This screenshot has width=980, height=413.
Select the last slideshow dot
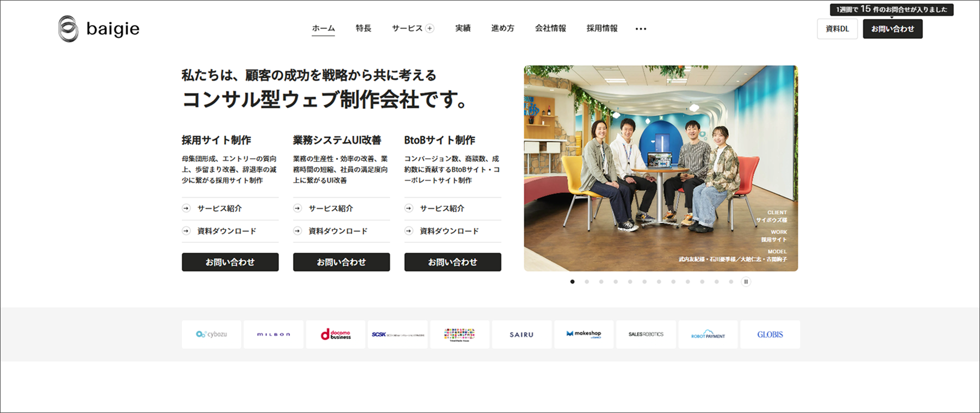pos(731,281)
